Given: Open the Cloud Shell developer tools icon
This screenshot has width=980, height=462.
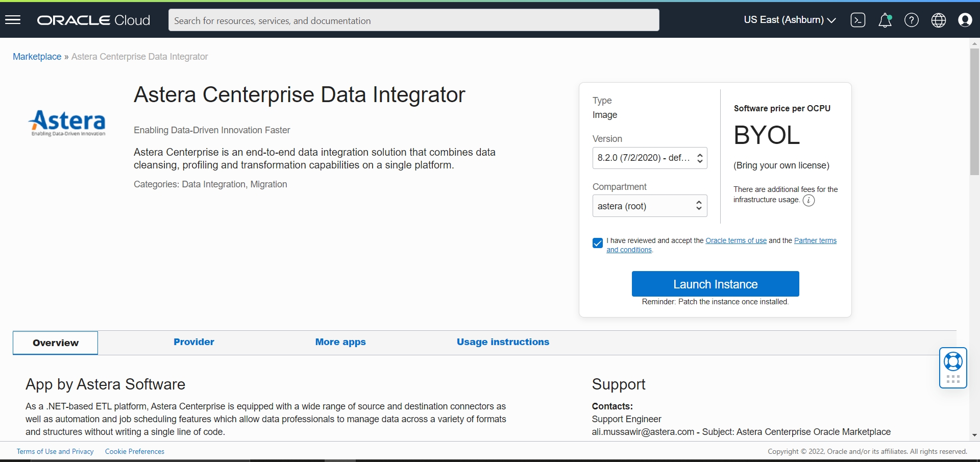Looking at the screenshot, I should click(x=857, y=20).
